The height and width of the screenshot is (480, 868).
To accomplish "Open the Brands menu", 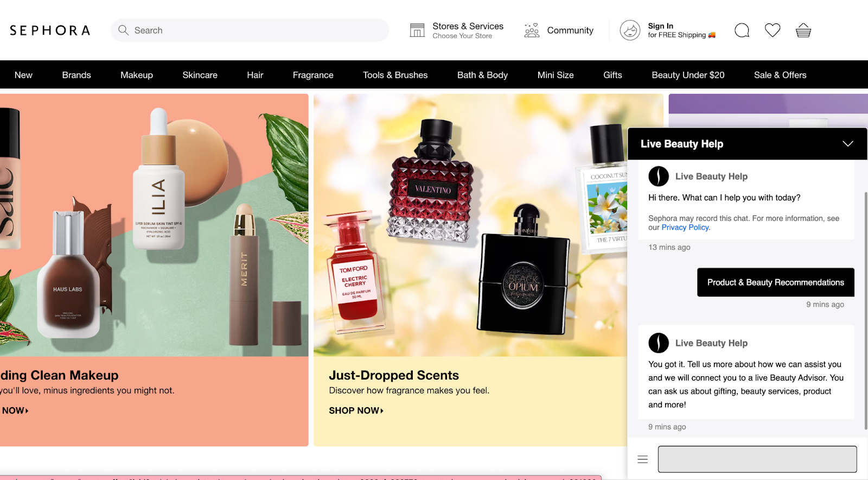I will [76, 75].
